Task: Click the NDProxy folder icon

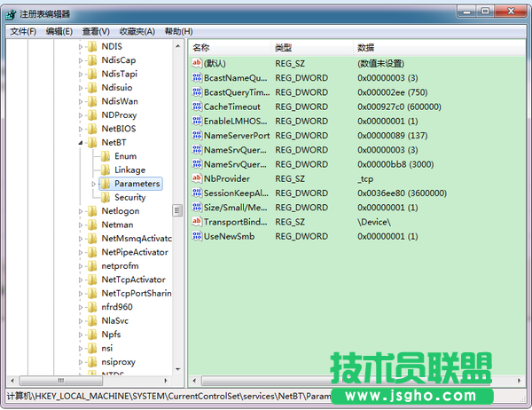Action: click(92, 114)
